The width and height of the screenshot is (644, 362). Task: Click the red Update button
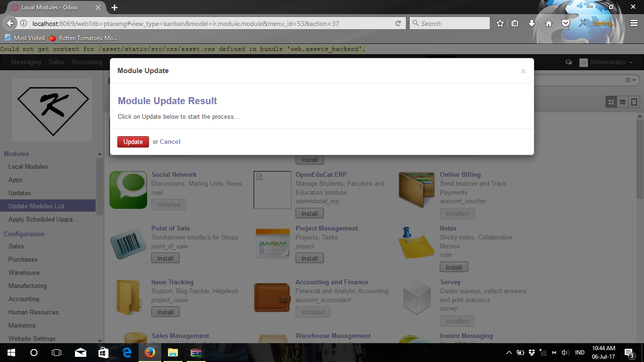tap(133, 142)
